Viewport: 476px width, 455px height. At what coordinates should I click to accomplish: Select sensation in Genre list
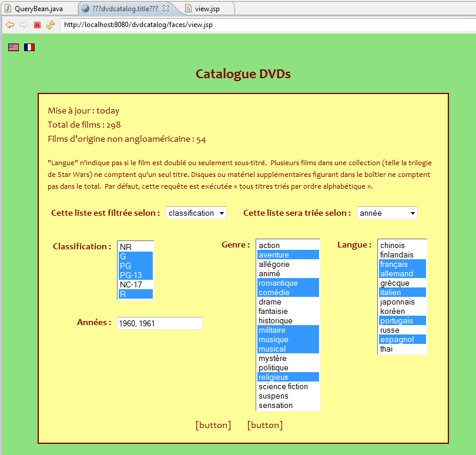coord(288,405)
